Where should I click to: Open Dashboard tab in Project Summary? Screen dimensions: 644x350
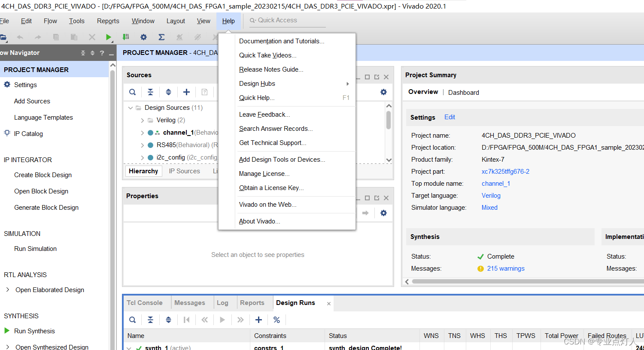point(464,93)
